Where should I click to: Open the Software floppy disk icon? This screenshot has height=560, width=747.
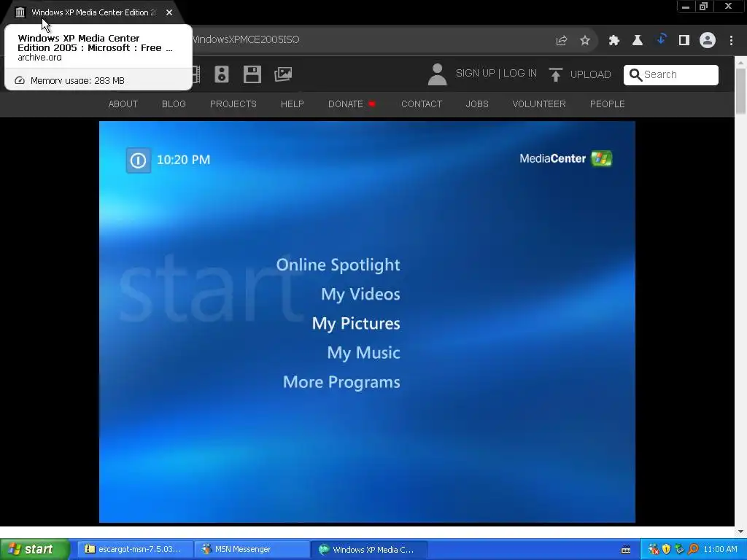[x=252, y=74]
